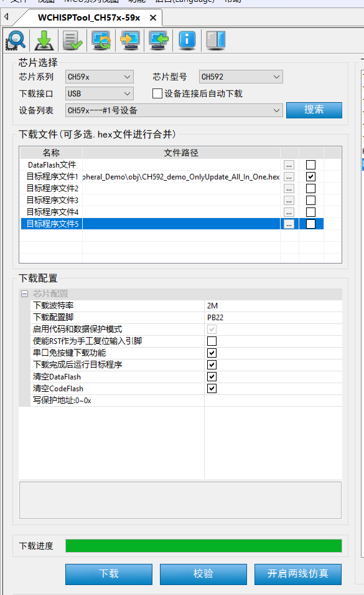This screenshot has height=595, width=364.
Task: Click the 搜索 button
Action: point(314,110)
